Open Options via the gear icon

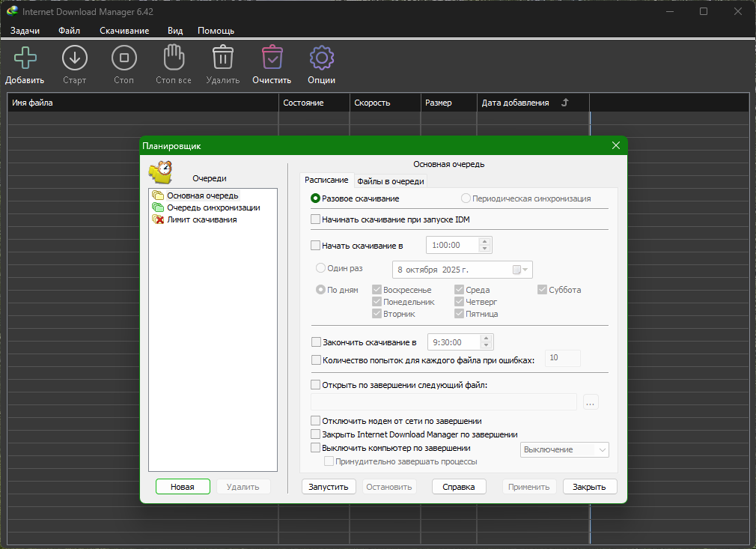(x=321, y=58)
